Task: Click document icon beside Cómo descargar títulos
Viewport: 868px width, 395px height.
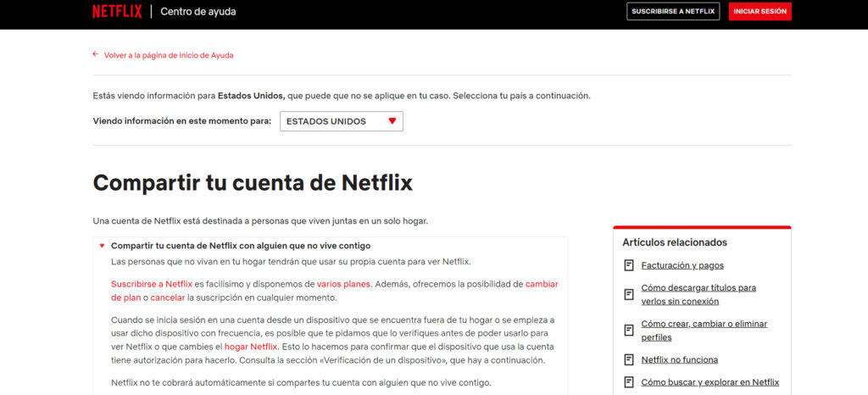Action: [x=629, y=294]
